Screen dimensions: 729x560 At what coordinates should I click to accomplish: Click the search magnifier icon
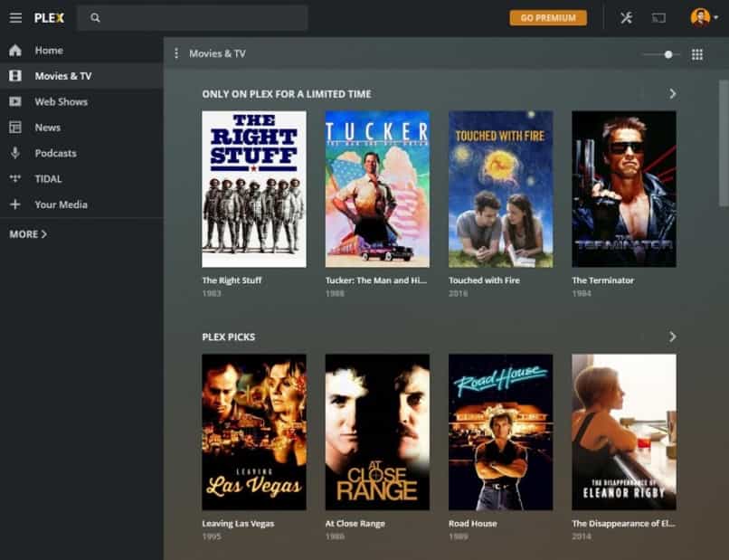95,18
